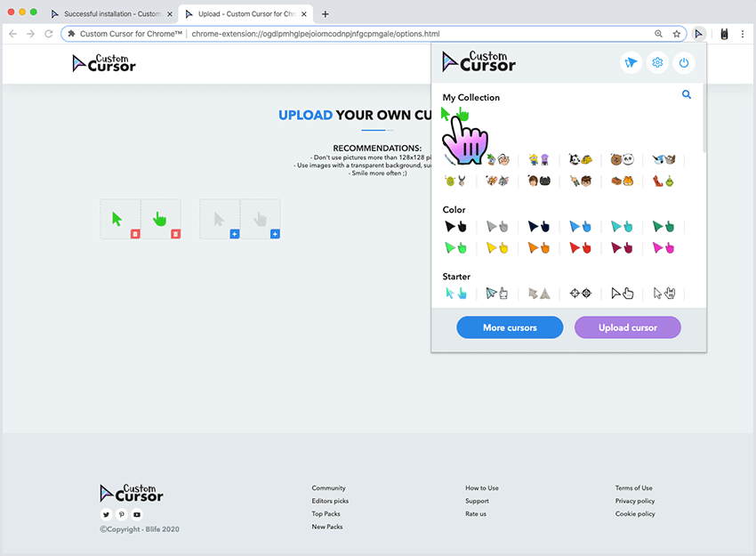
Task: Click the Custom Cursor extension toolbar icon
Action: click(x=698, y=34)
